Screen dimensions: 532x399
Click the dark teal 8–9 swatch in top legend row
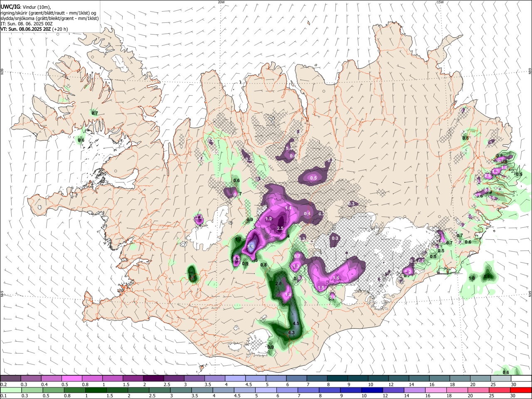pos(337,379)
